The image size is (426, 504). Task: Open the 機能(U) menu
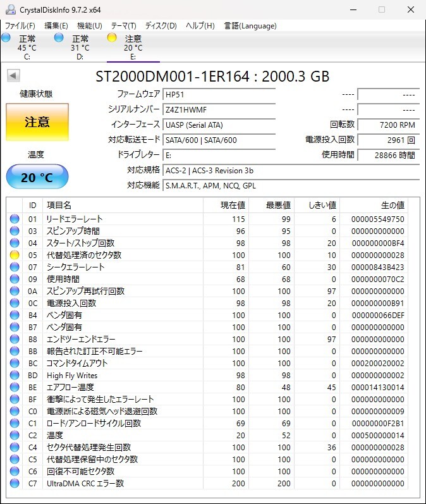89,26
